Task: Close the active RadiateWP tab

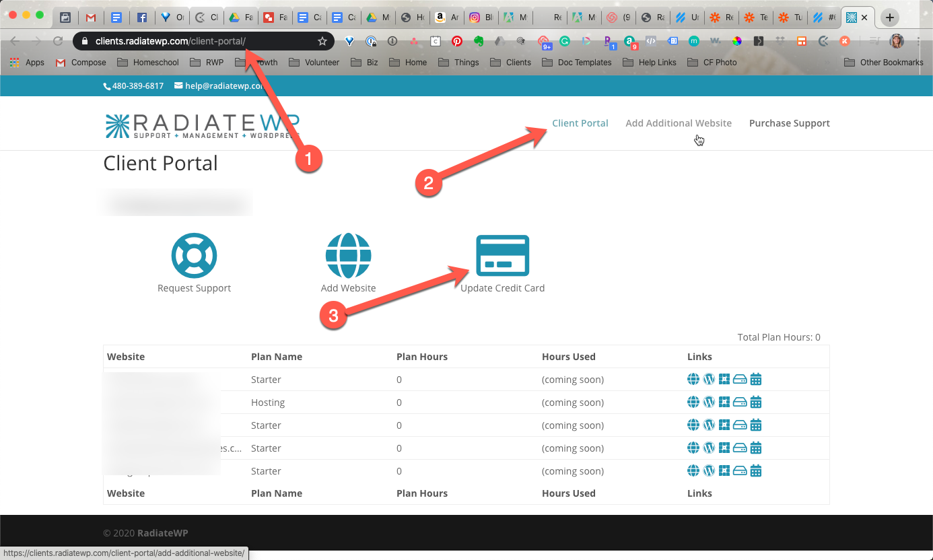Action: [864, 18]
